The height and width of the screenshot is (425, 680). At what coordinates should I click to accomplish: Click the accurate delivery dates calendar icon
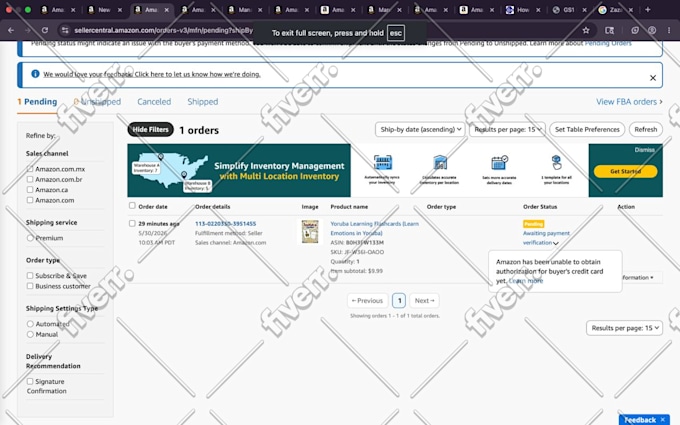tap(499, 163)
